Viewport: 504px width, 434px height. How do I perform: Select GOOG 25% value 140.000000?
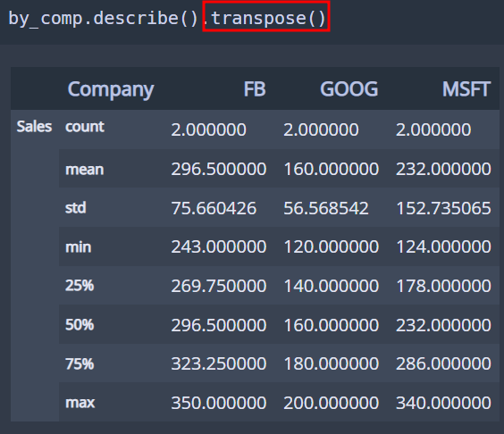[x=331, y=287]
